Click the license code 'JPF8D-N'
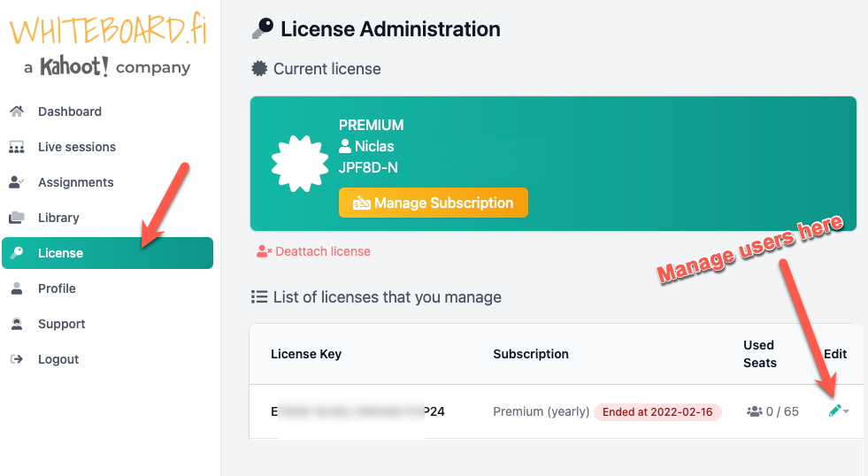This screenshot has width=868, height=476. pyautogui.click(x=368, y=168)
